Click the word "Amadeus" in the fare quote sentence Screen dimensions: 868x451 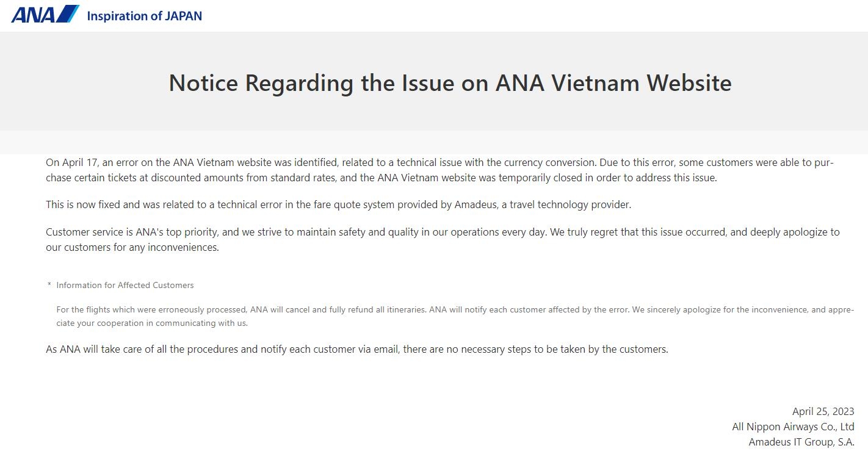coord(475,204)
